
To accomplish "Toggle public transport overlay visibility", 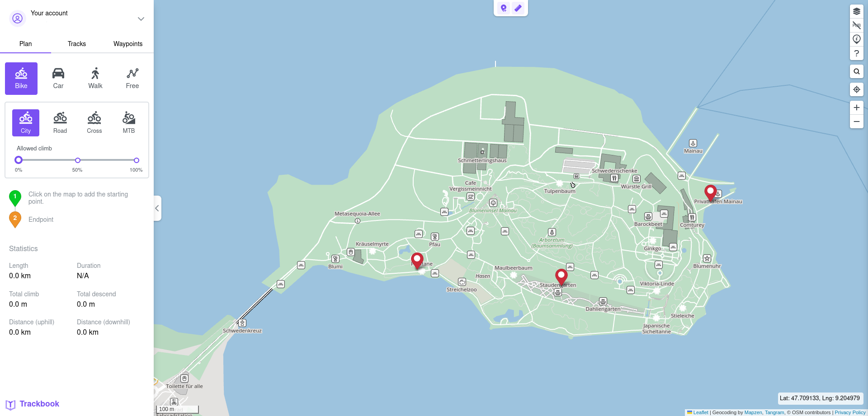I will point(856,25).
